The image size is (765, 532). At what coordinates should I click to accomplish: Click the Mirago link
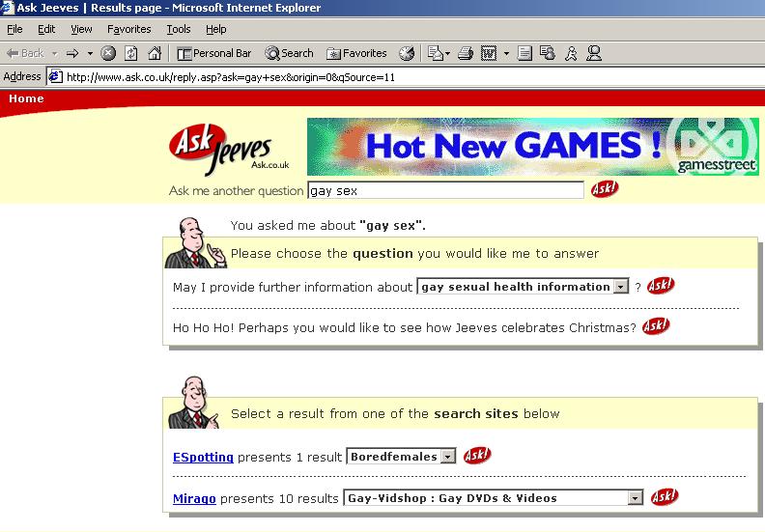pos(194,498)
